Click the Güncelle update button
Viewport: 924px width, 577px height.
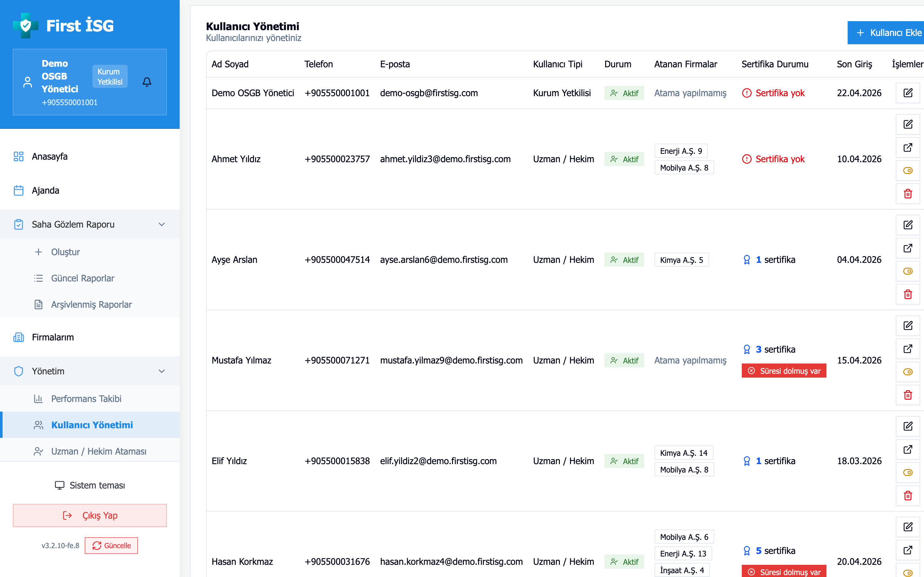[111, 545]
